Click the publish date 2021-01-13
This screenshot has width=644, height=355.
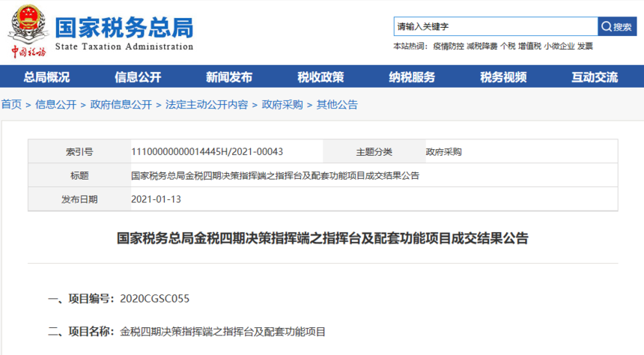[x=156, y=199]
